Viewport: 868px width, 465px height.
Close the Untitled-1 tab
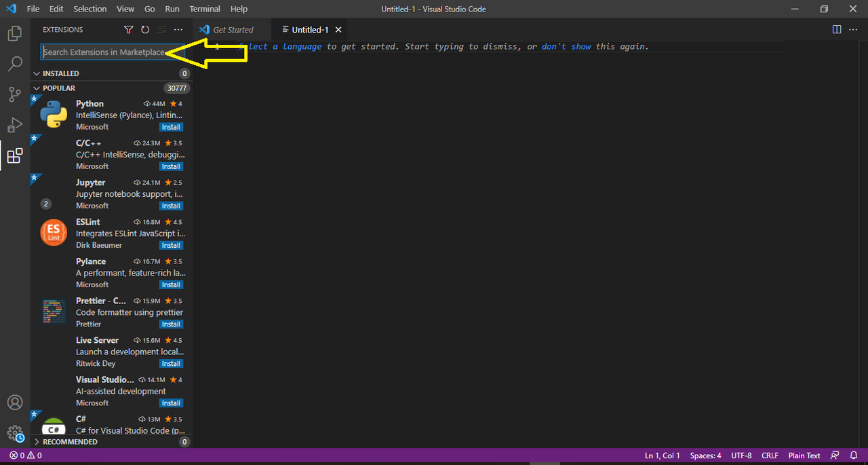pos(338,30)
